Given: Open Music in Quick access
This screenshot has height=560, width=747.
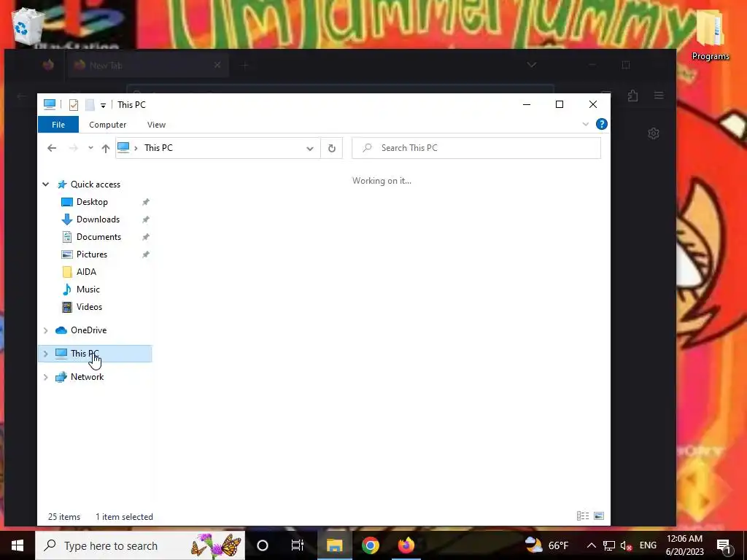Looking at the screenshot, I should (x=88, y=289).
